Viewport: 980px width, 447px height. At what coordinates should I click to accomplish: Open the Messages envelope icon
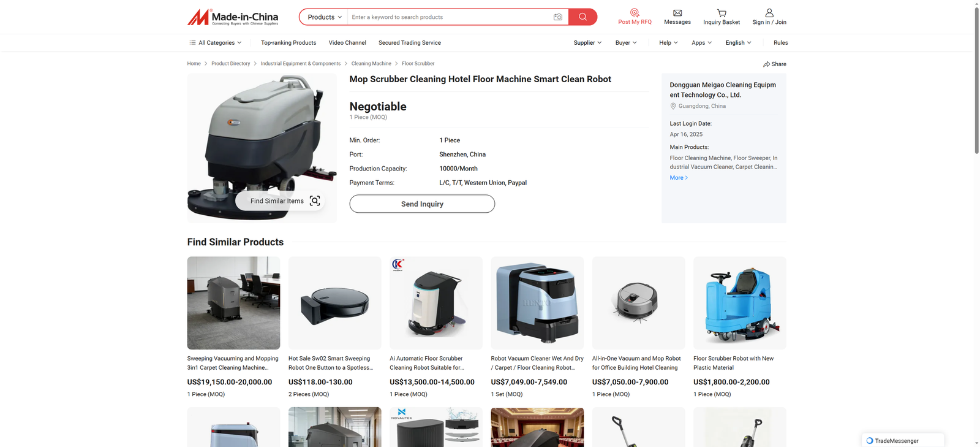[x=677, y=13]
